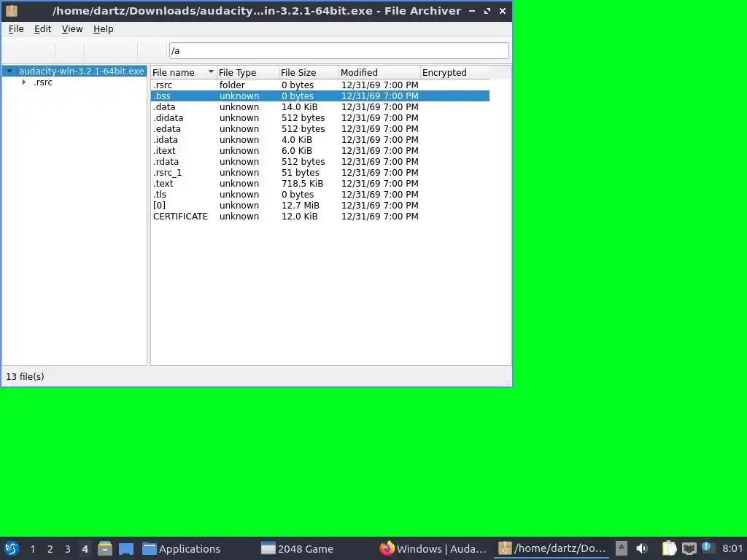Select the .didata file entry
Viewport: 747px width, 560px height.
[320, 117]
